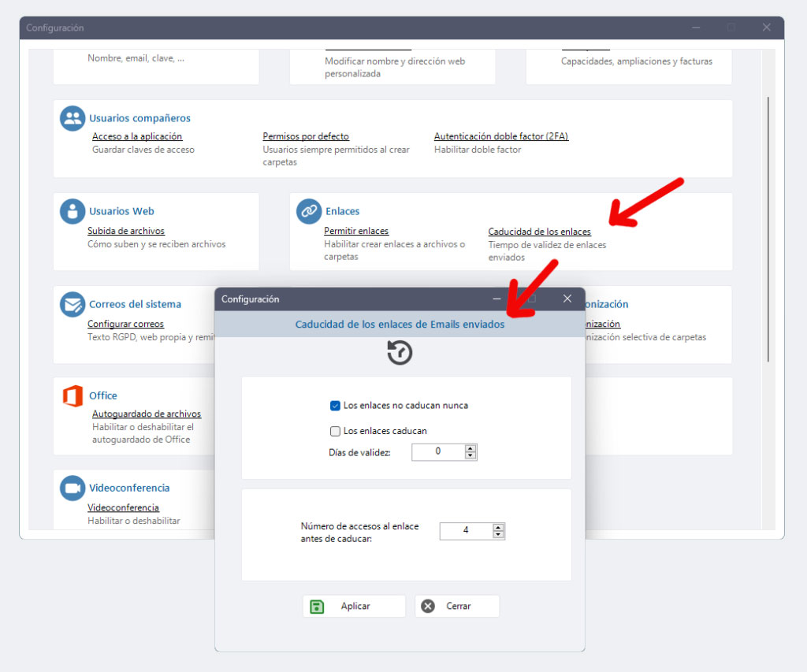The image size is (807, 672).
Task: Click 'Habilitar doble factor' description
Action: (478, 150)
